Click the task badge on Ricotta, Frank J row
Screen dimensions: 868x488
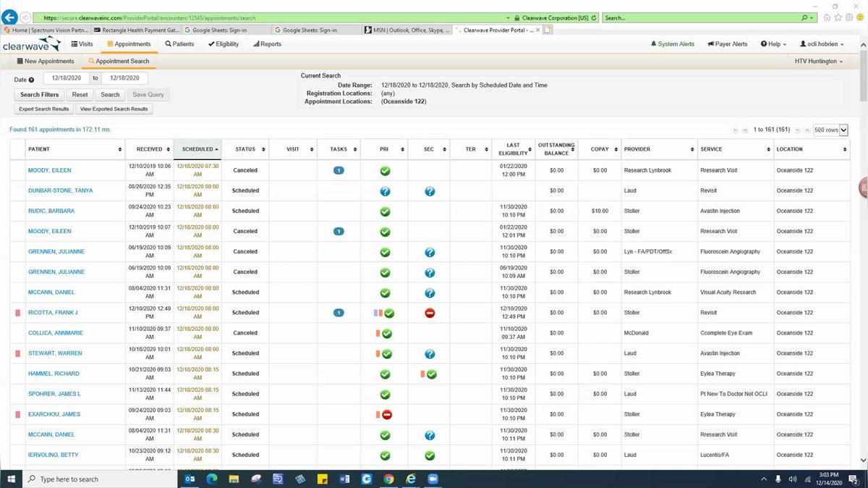point(338,313)
